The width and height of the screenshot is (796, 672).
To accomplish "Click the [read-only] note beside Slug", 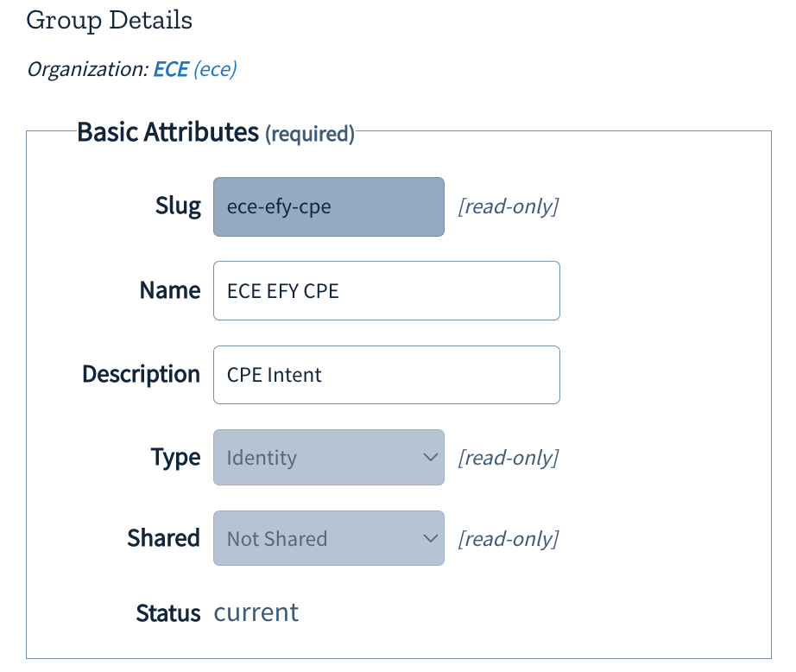I will (508, 207).
